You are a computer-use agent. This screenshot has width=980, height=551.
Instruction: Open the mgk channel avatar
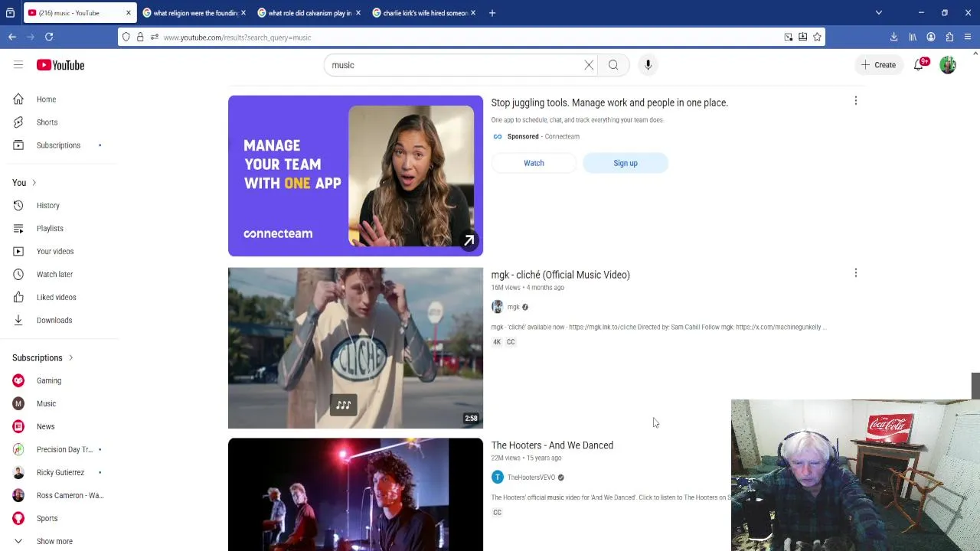[x=498, y=307]
